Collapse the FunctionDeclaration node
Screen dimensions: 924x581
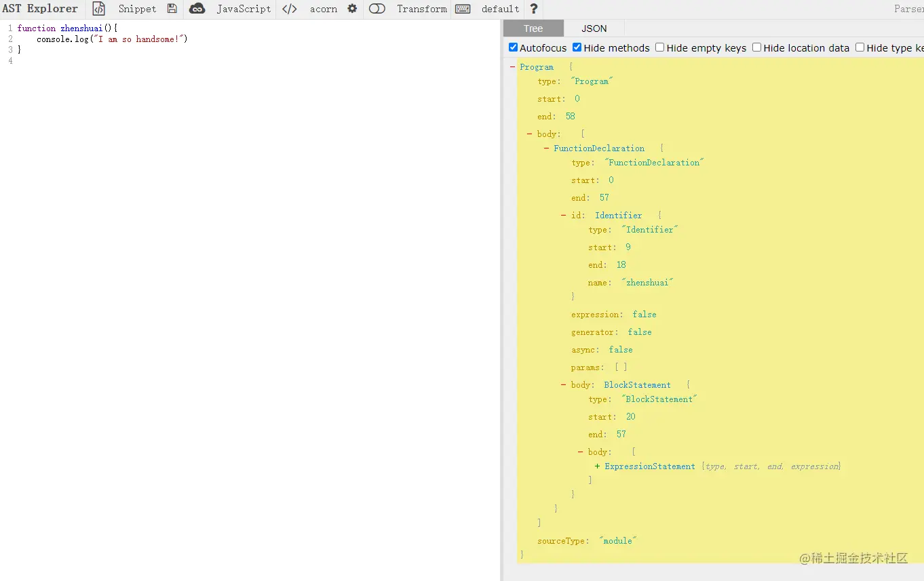(547, 148)
